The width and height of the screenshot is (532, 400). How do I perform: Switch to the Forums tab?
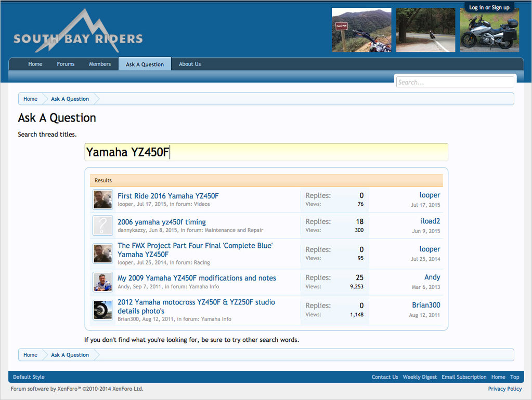(66, 64)
